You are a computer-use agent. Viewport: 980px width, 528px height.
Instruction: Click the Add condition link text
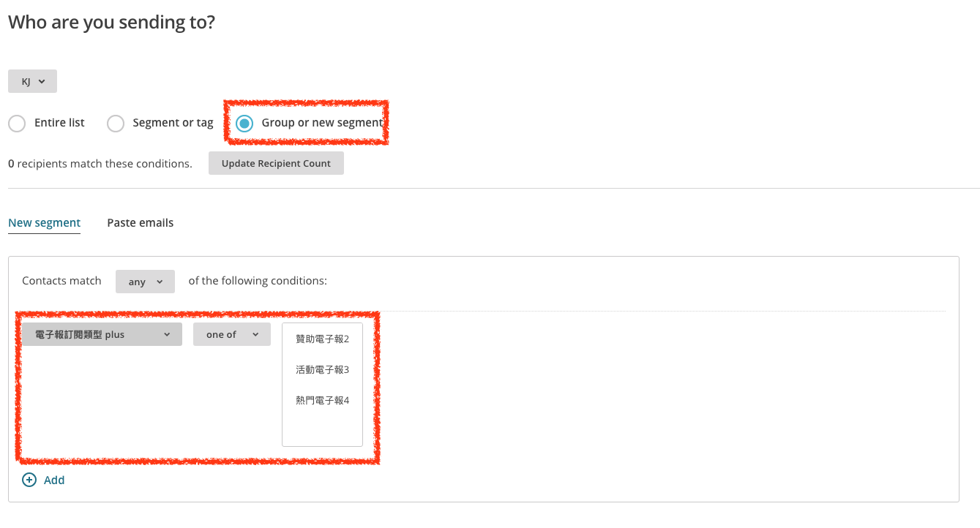[54, 480]
